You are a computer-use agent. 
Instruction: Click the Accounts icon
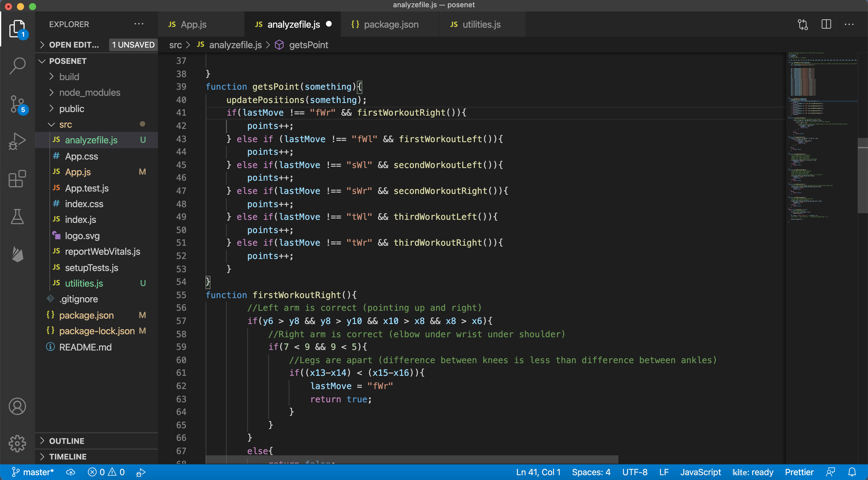pos(17,406)
